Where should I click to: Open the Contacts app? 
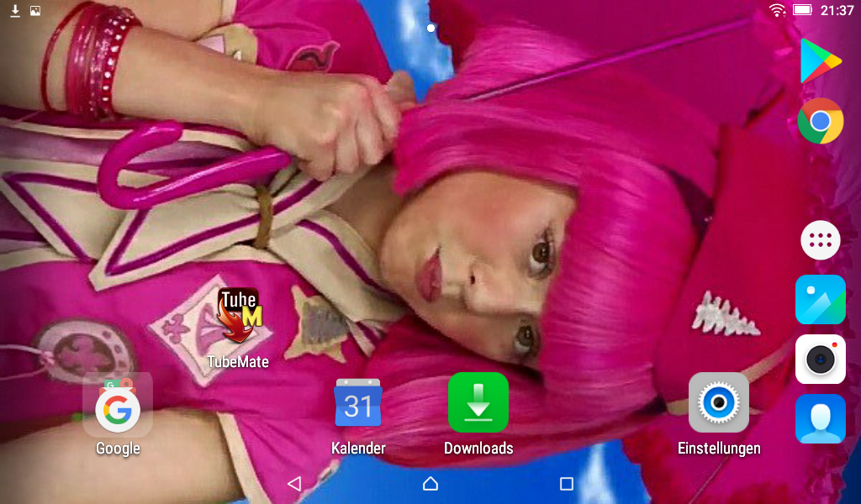point(821,418)
